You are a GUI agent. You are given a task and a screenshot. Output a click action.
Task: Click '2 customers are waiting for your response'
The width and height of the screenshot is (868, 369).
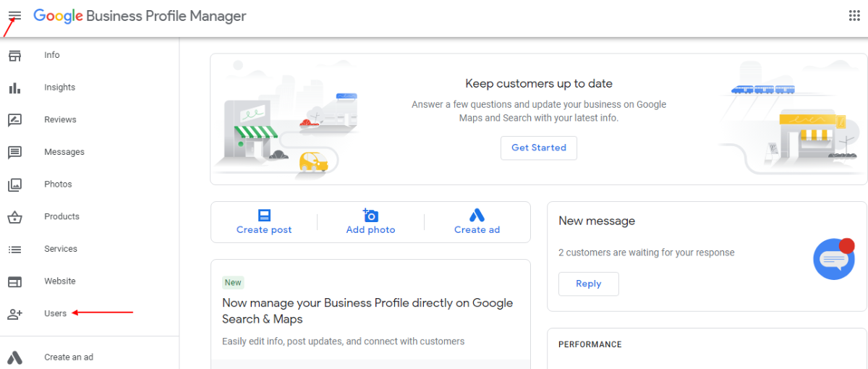pyautogui.click(x=647, y=253)
